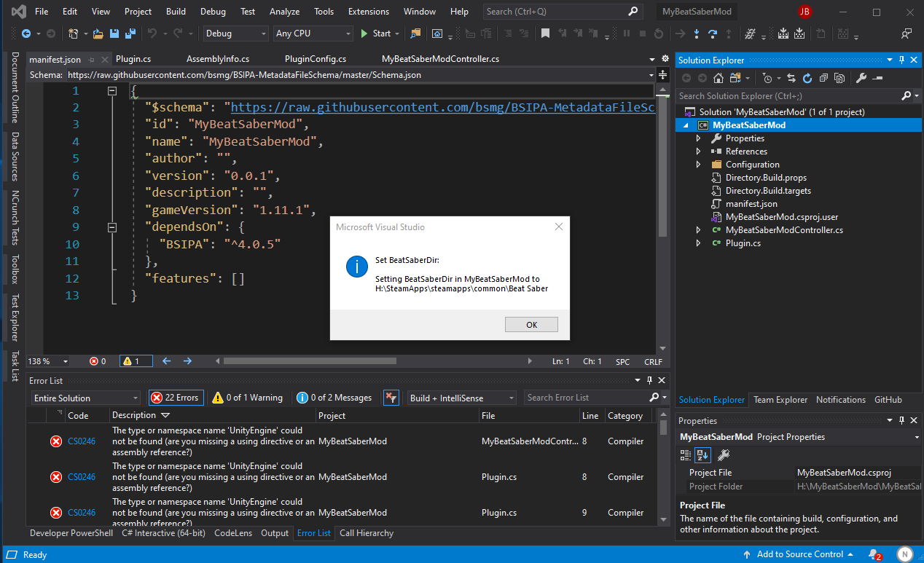Collapse the dependsOn block at line 9
924x563 pixels.
[x=112, y=227]
